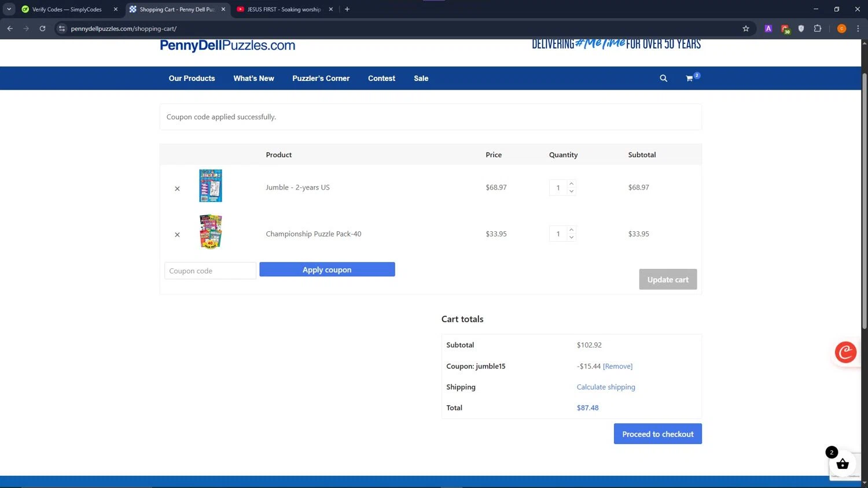Decrease quantity of Championship Puzzle Pack-40
This screenshot has height=488, width=868.
(571, 238)
